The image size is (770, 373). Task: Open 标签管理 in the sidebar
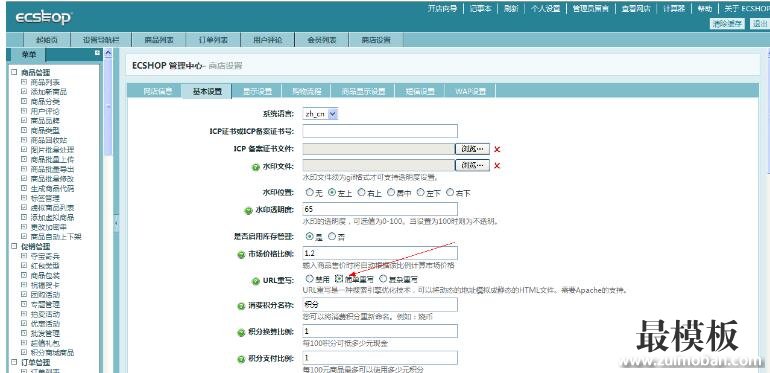(x=45, y=198)
